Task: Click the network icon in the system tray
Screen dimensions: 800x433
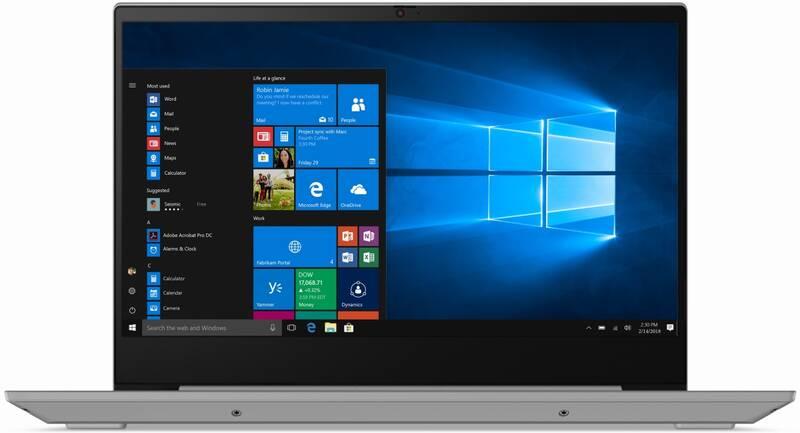Action: click(615, 328)
